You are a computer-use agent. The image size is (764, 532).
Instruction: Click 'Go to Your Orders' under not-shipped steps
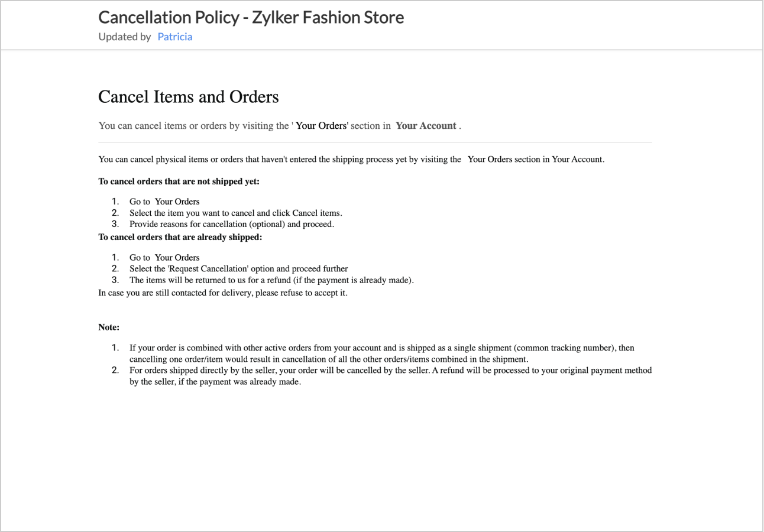click(x=164, y=202)
